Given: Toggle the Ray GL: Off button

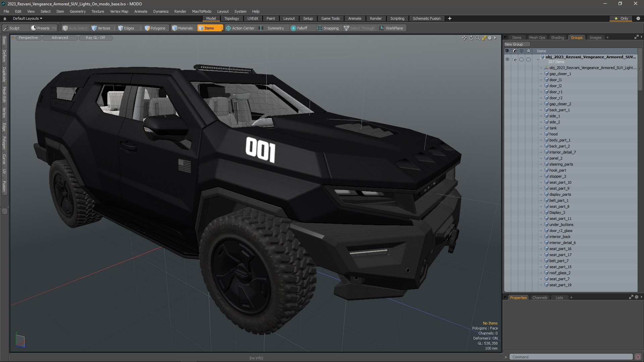Looking at the screenshot, I should [95, 38].
